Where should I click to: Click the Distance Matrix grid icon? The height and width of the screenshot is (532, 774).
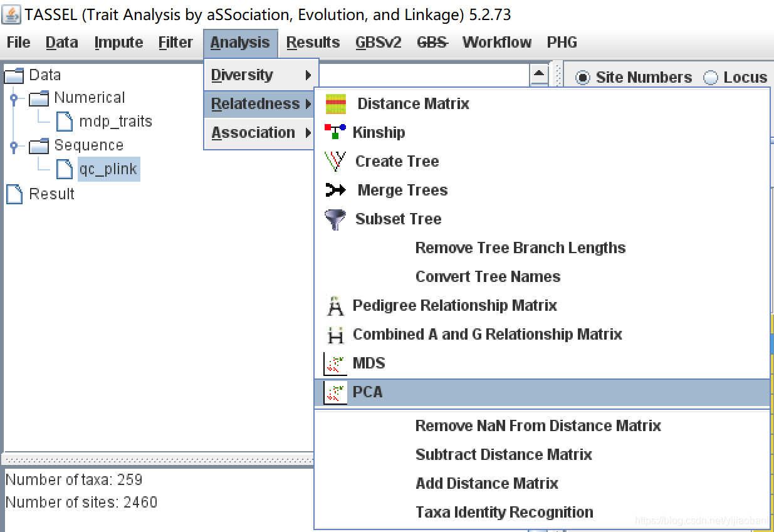(x=336, y=104)
